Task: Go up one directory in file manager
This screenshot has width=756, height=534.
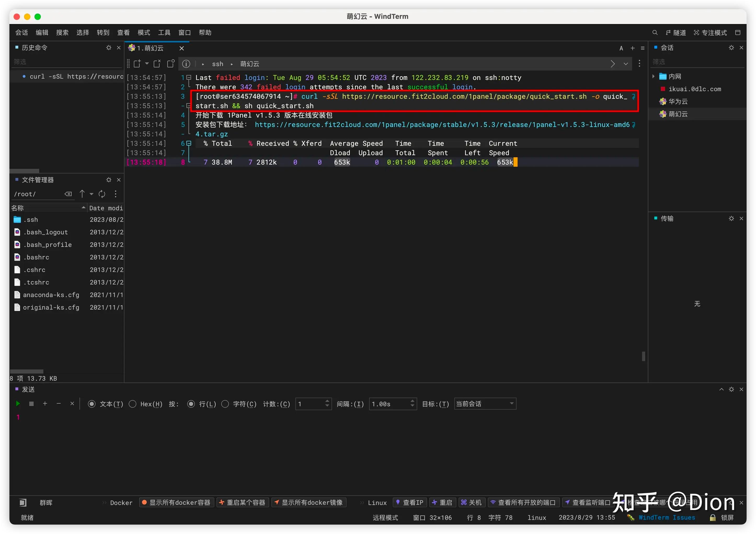Action: click(82, 194)
